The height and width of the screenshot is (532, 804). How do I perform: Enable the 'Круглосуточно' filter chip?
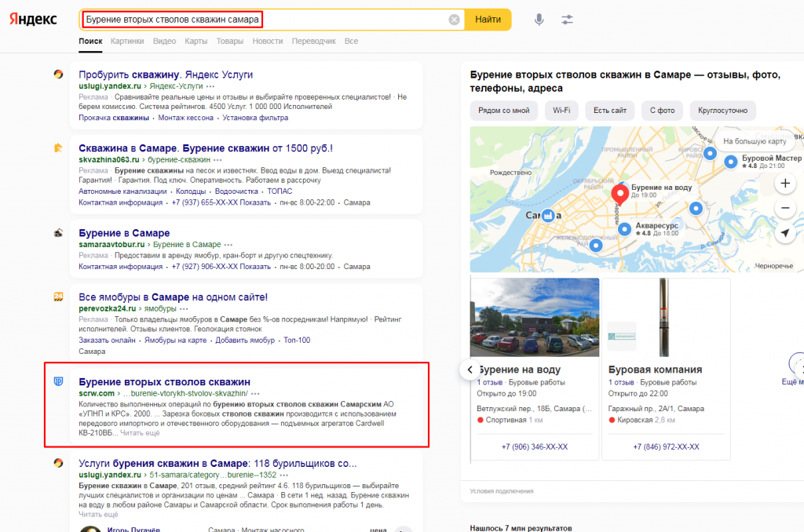click(722, 110)
